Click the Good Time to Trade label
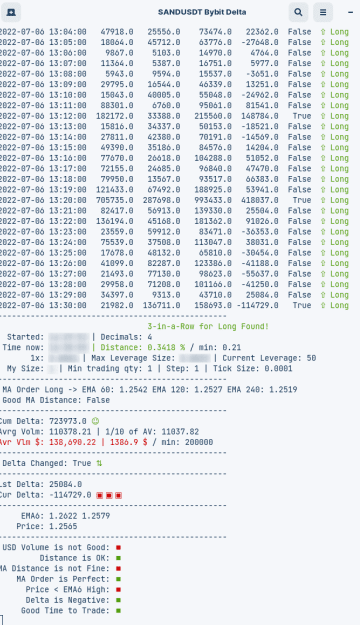The width and height of the screenshot is (360, 625). [65, 611]
